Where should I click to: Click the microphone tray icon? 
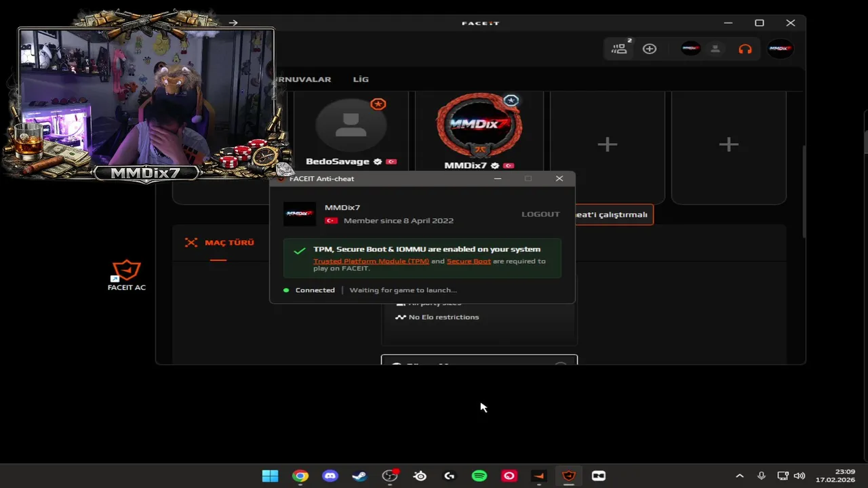pyautogui.click(x=762, y=476)
